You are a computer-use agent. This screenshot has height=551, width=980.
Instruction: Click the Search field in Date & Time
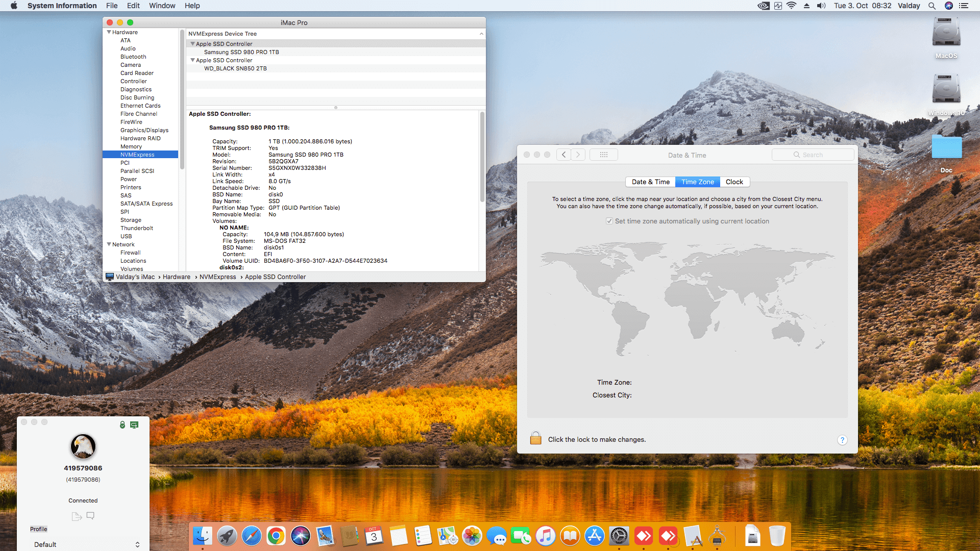(x=813, y=155)
